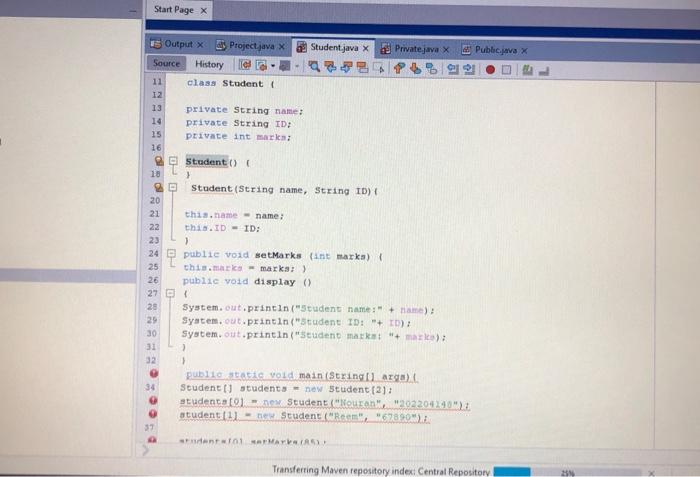This screenshot has height=477, width=700.
Task: Close the Output tab
Action: coord(200,45)
